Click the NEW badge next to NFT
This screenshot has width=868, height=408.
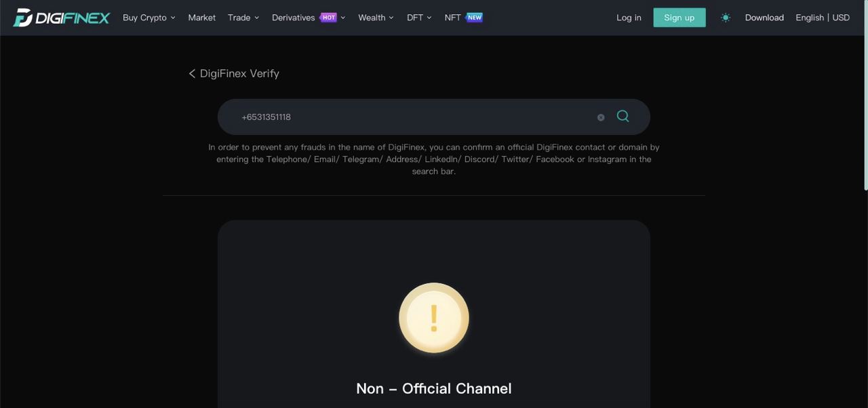(474, 18)
